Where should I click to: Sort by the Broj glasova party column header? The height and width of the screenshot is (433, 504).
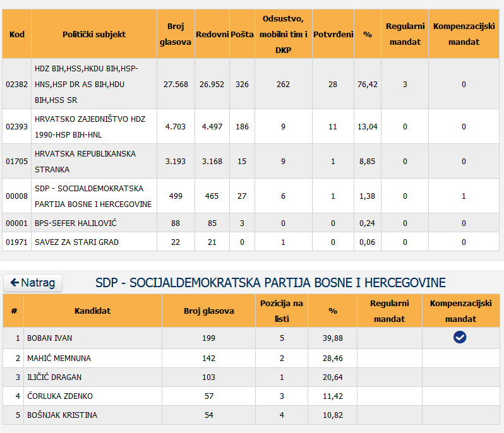coord(176,34)
